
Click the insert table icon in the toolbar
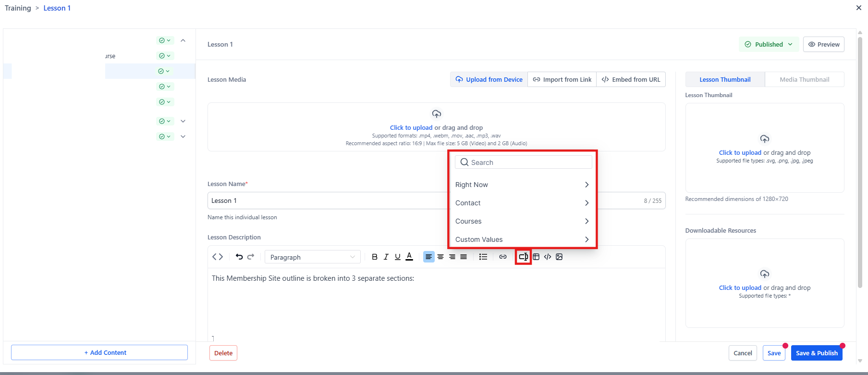click(x=536, y=257)
